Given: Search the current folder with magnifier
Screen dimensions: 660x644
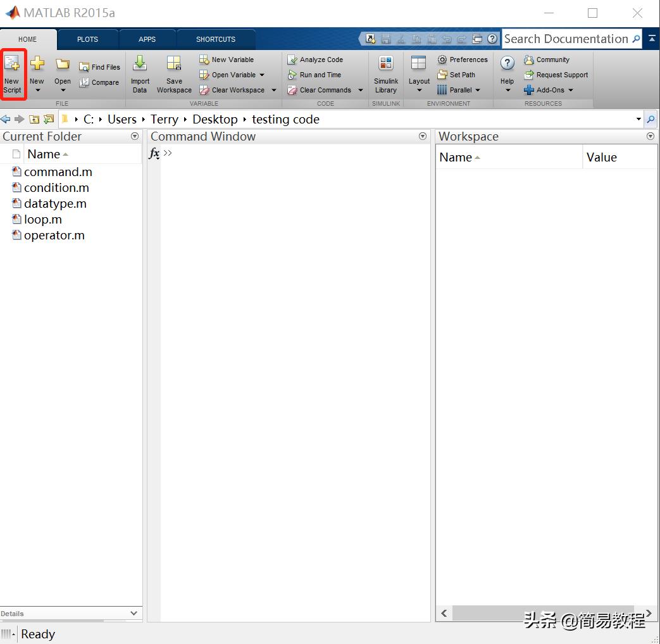Looking at the screenshot, I should [x=651, y=119].
